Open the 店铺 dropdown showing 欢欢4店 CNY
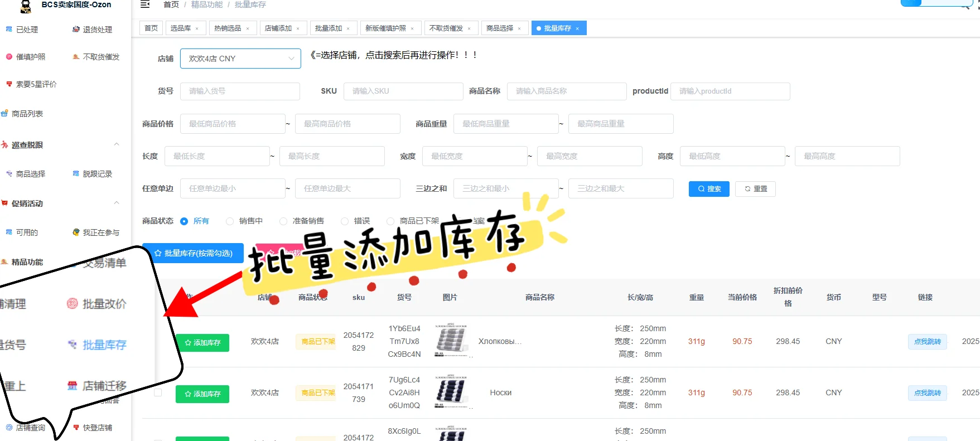 (x=240, y=59)
